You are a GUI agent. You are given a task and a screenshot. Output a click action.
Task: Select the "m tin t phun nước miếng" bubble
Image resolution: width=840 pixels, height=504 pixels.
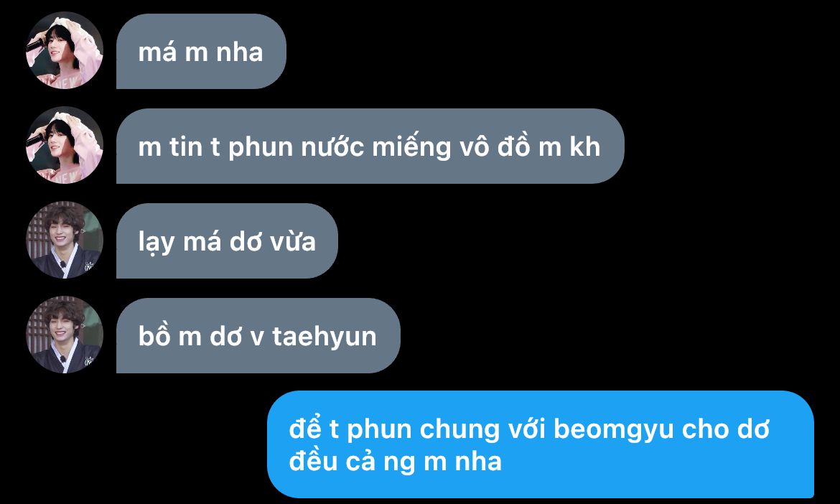pyautogui.click(x=370, y=146)
